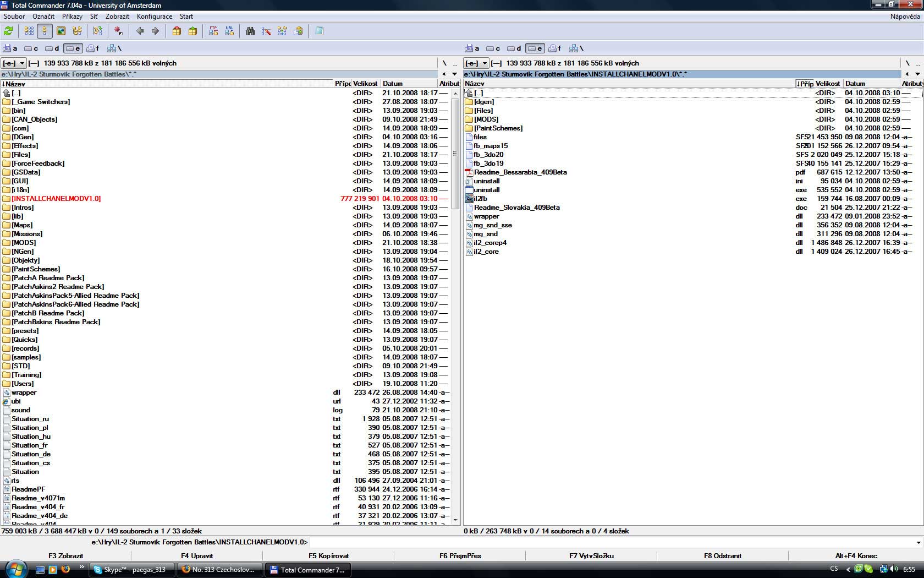This screenshot has width=924, height=578.
Task: Open the Síť menu
Action: point(94,17)
